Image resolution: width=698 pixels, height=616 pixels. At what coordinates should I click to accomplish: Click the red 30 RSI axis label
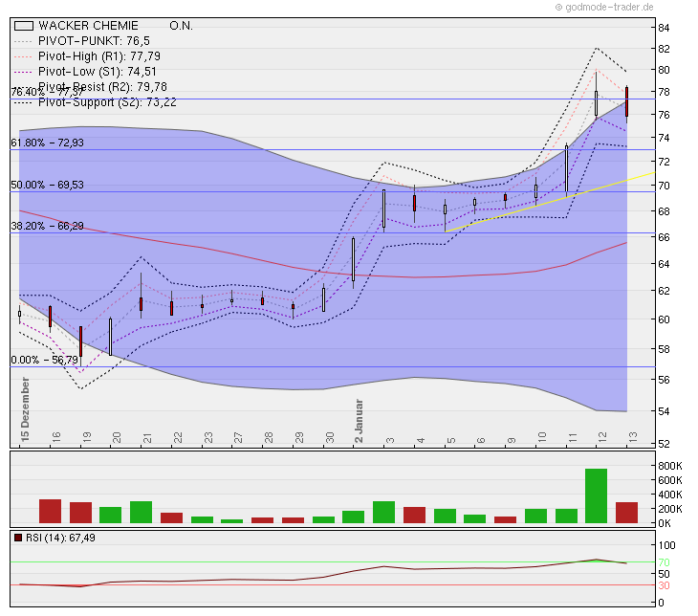click(x=664, y=585)
